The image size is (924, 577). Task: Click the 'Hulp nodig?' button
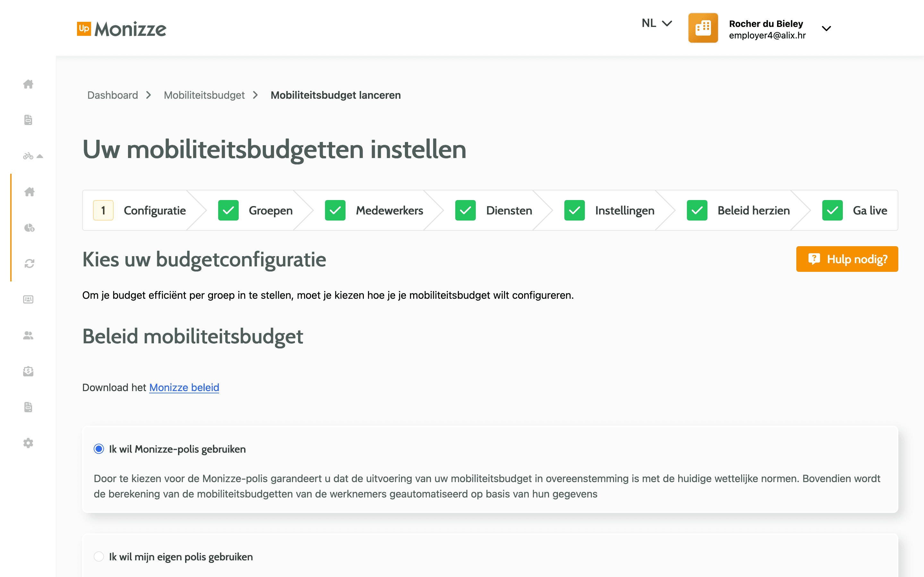pyautogui.click(x=847, y=259)
